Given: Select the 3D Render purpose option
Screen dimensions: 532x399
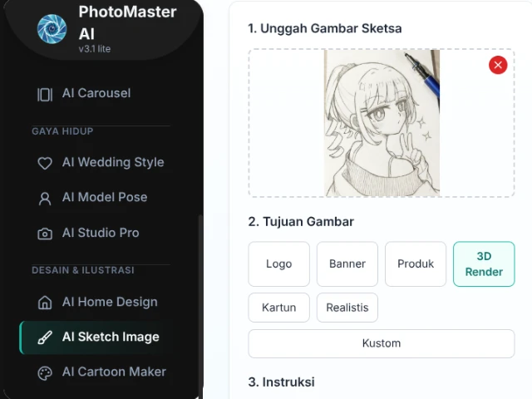Looking at the screenshot, I should 484,264.
